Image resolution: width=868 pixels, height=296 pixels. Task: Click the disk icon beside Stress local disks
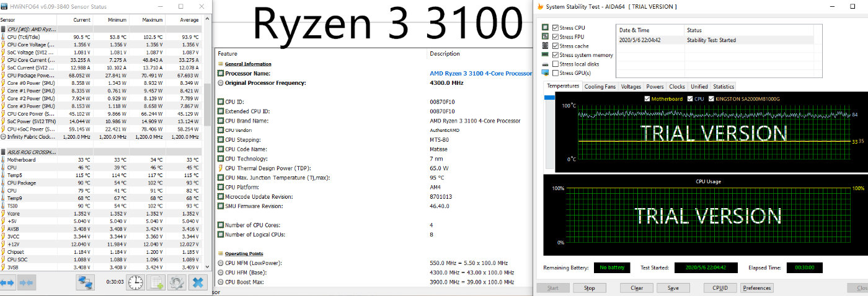545,64
